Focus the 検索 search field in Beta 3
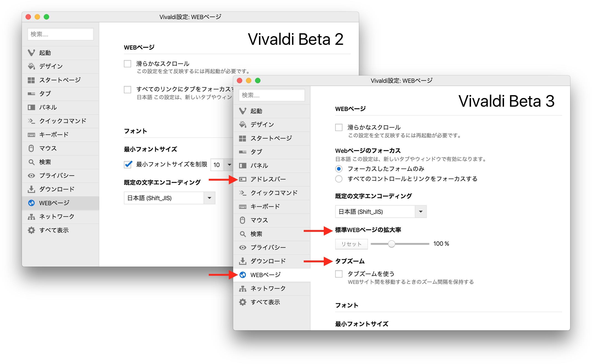 coord(272,95)
